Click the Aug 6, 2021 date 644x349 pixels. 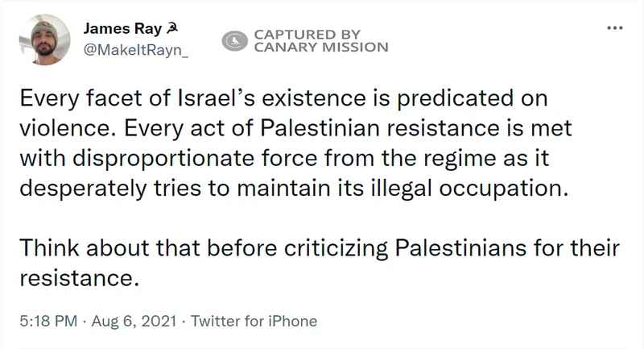click(x=134, y=321)
